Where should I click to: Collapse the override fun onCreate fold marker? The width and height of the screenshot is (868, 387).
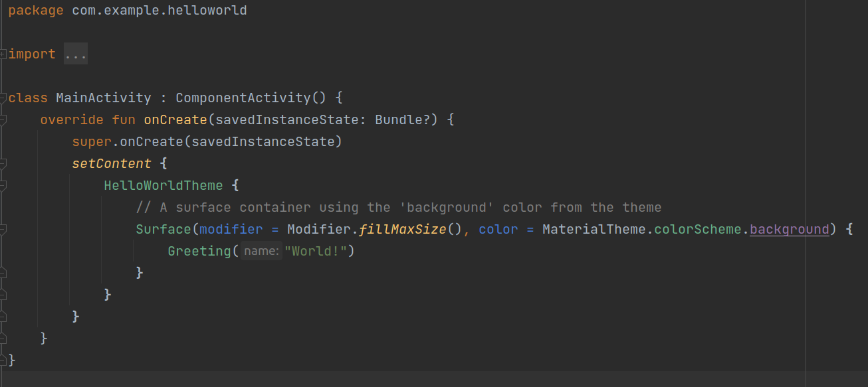pyautogui.click(x=3, y=120)
